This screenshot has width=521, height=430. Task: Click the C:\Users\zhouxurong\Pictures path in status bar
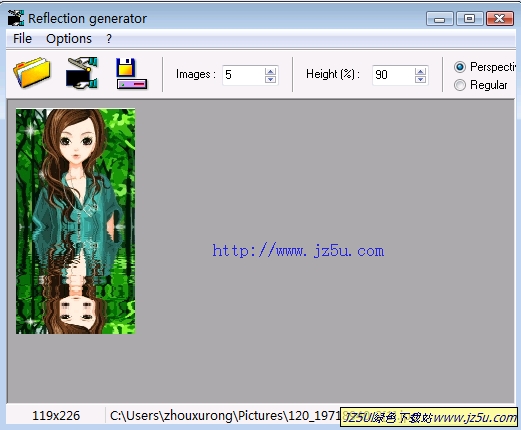pos(225,416)
